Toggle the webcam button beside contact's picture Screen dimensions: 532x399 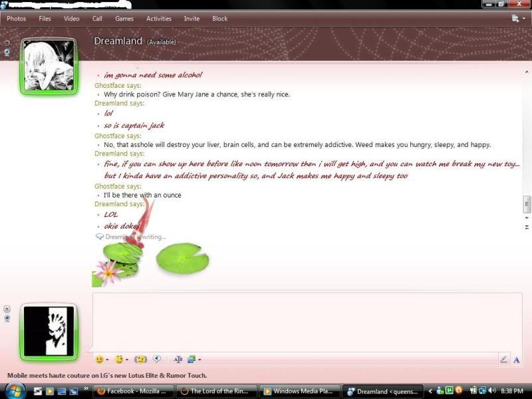(7, 51)
